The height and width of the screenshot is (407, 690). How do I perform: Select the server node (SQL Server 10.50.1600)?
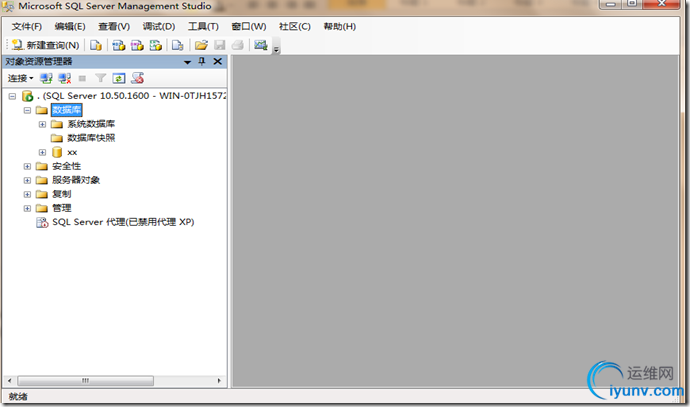(x=132, y=96)
